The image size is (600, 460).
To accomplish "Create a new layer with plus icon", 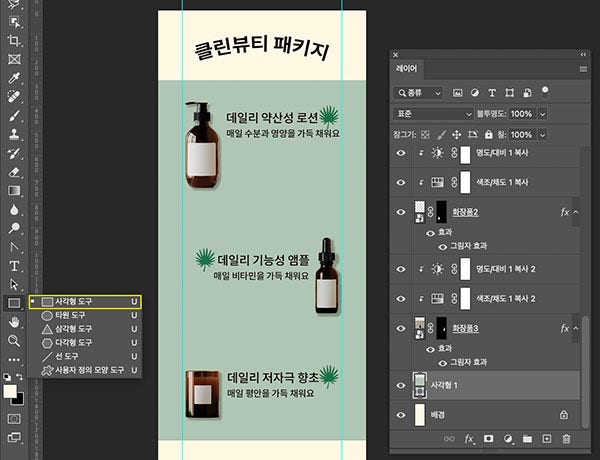I will coord(547,439).
